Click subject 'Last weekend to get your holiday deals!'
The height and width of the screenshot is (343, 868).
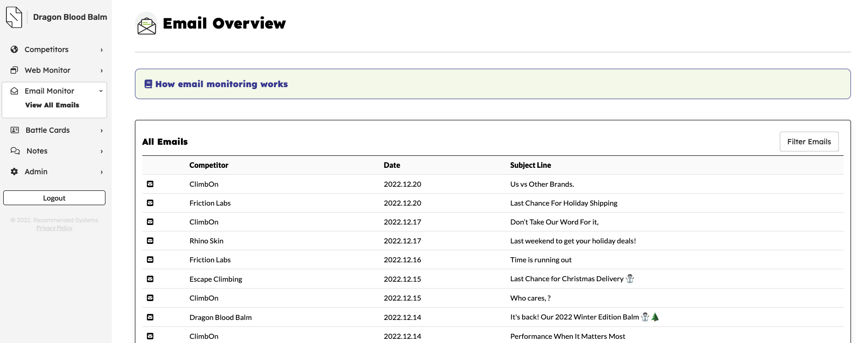pos(573,241)
